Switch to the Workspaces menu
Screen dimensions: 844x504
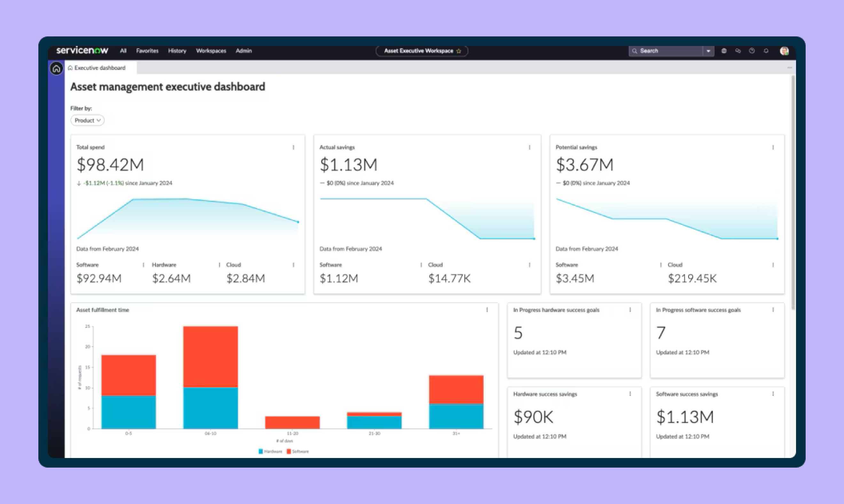pyautogui.click(x=211, y=50)
